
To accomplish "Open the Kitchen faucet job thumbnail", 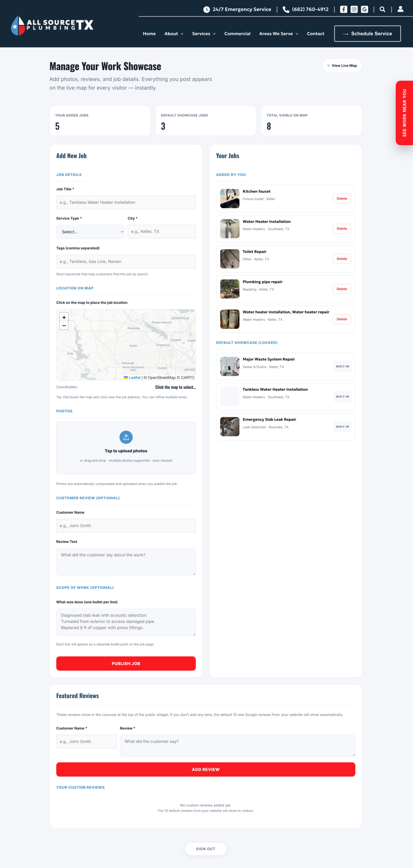I will point(230,198).
